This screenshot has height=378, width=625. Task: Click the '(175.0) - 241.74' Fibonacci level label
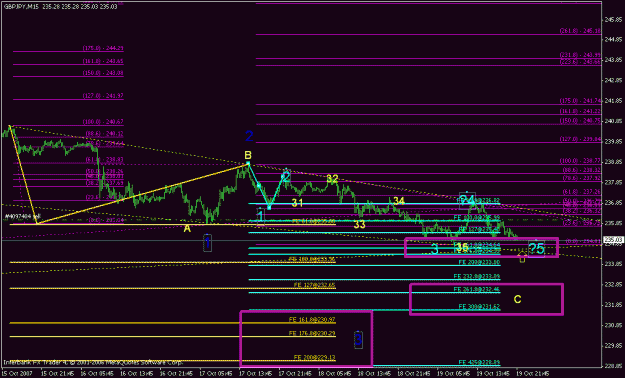580,101
